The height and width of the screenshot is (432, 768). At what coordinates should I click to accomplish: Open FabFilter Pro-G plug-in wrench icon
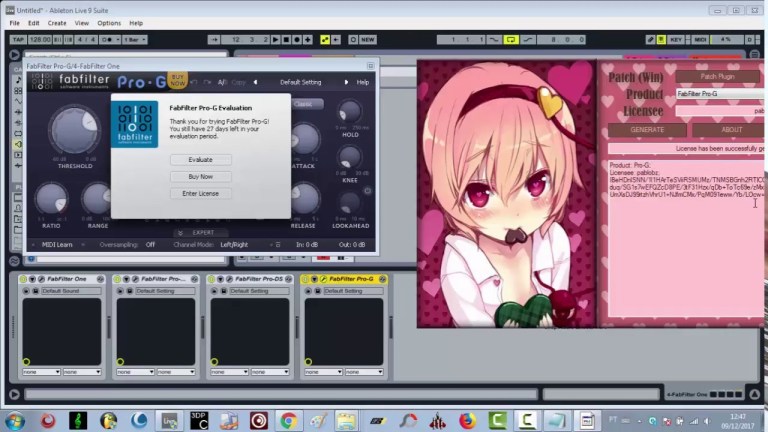pyautogui.click(x=324, y=279)
